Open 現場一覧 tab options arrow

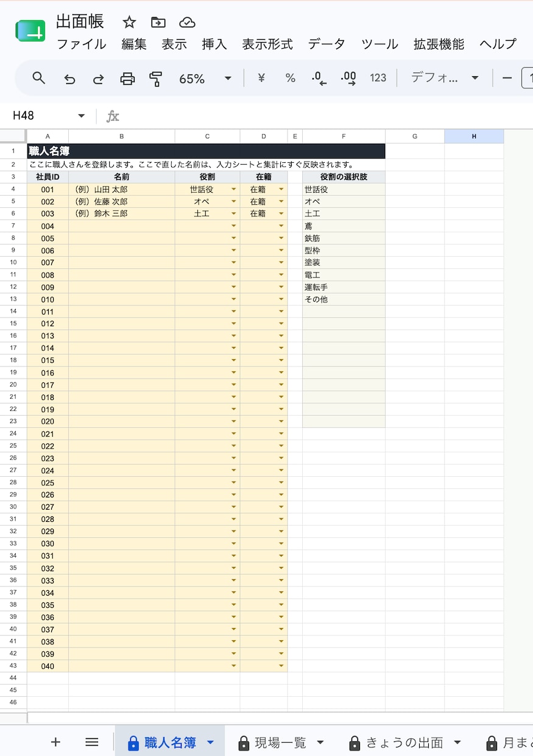pos(320,743)
